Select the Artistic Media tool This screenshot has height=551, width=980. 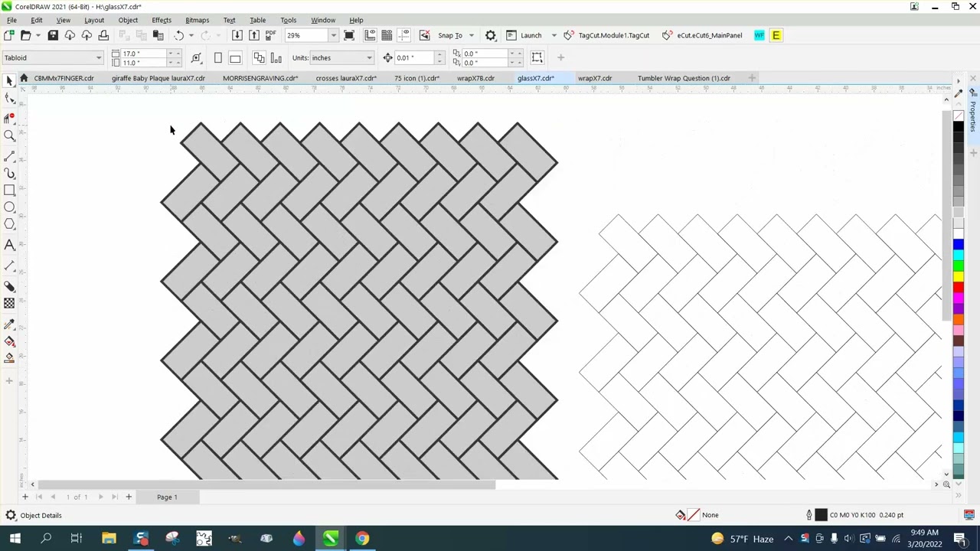tap(9, 174)
